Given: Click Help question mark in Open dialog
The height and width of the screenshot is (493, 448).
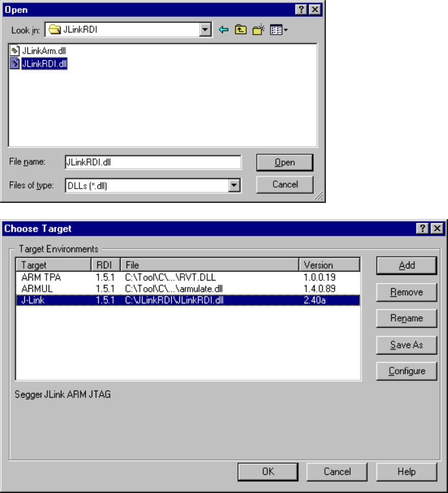Looking at the screenshot, I should click(x=301, y=10).
